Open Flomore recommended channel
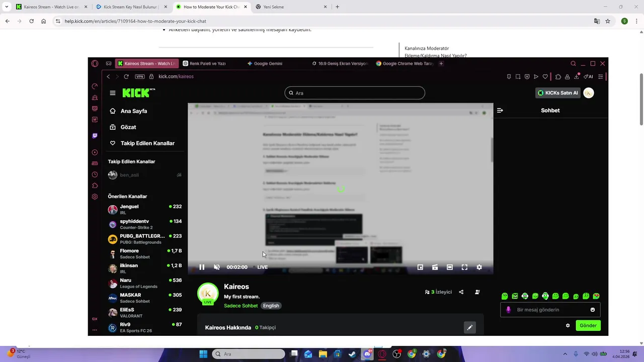The image size is (644, 362). [x=144, y=254]
